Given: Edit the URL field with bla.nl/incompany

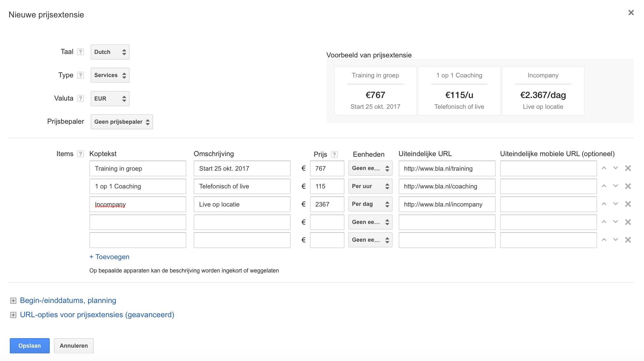Looking at the screenshot, I should coord(447,204).
